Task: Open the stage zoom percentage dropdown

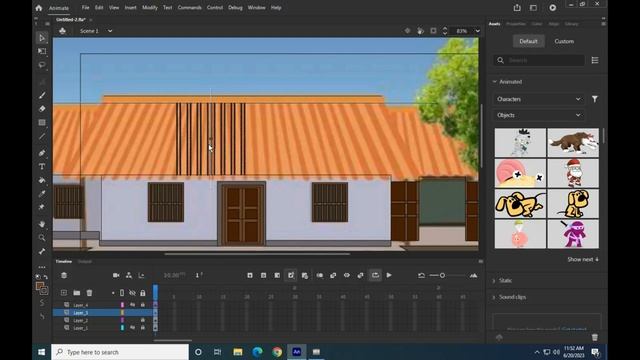Action: tap(478, 31)
